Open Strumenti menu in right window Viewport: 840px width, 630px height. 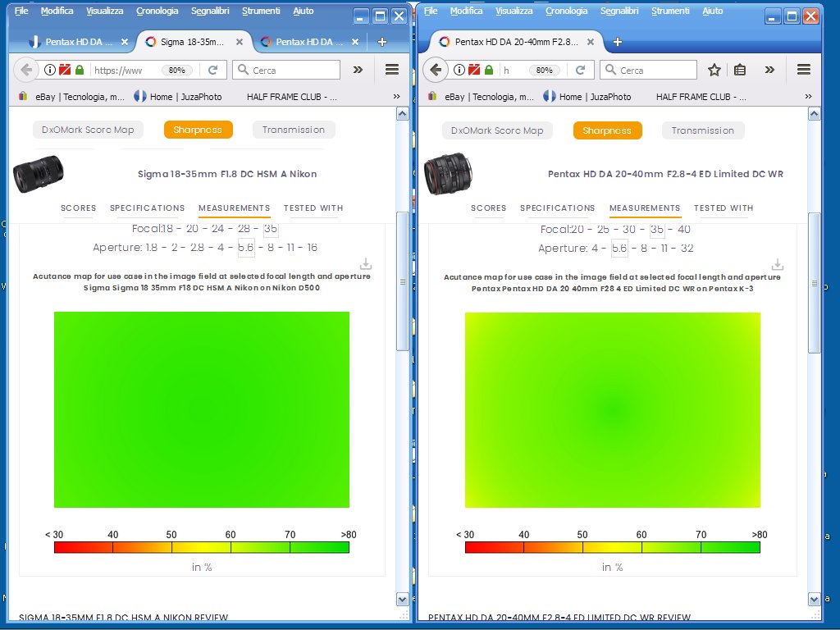(670, 11)
